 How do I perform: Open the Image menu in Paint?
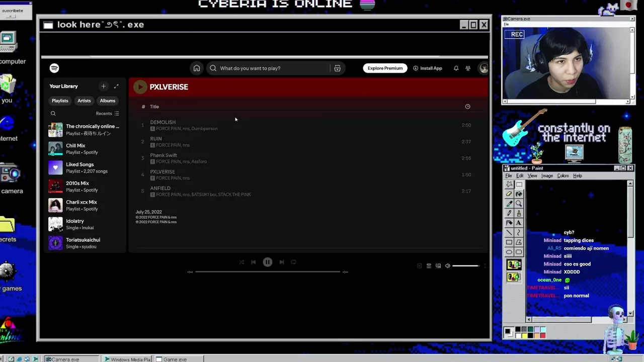coord(546,175)
